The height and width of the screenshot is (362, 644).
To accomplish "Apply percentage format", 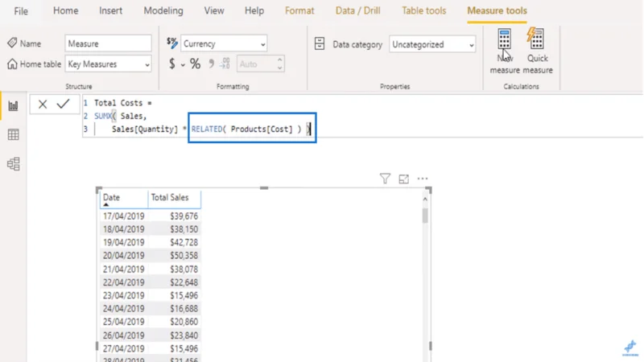I will [x=195, y=64].
